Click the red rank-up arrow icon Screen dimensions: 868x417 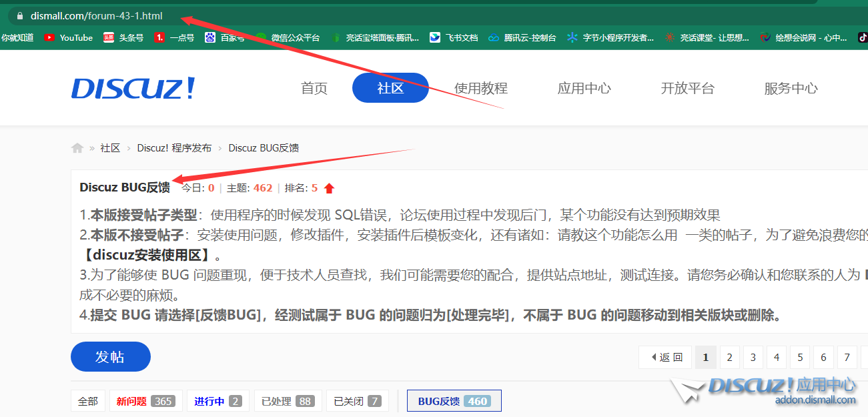tap(329, 188)
